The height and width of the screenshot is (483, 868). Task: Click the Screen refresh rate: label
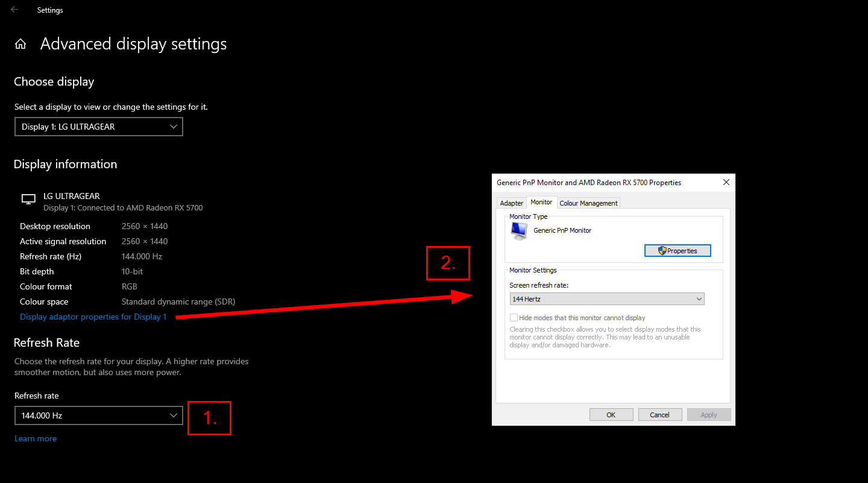[539, 285]
